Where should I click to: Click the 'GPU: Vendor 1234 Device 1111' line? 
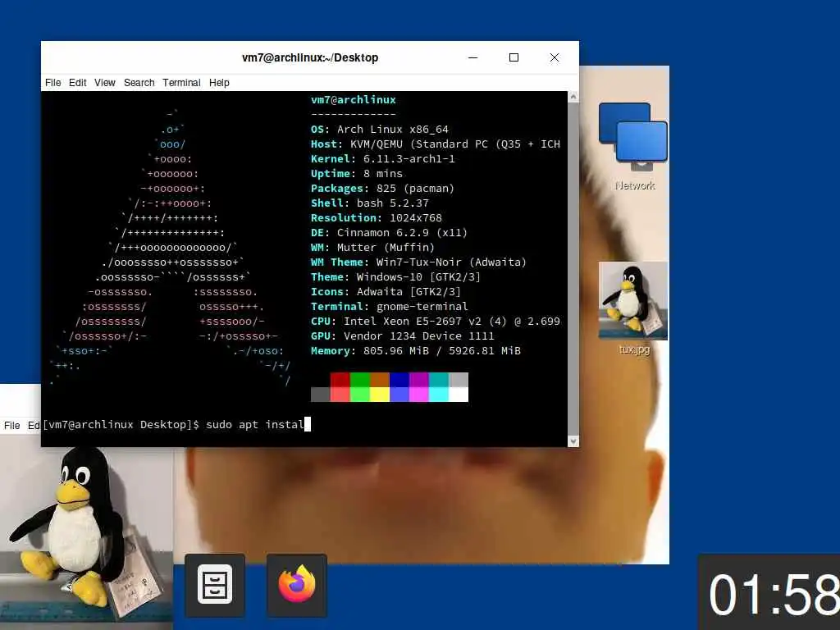(402, 336)
